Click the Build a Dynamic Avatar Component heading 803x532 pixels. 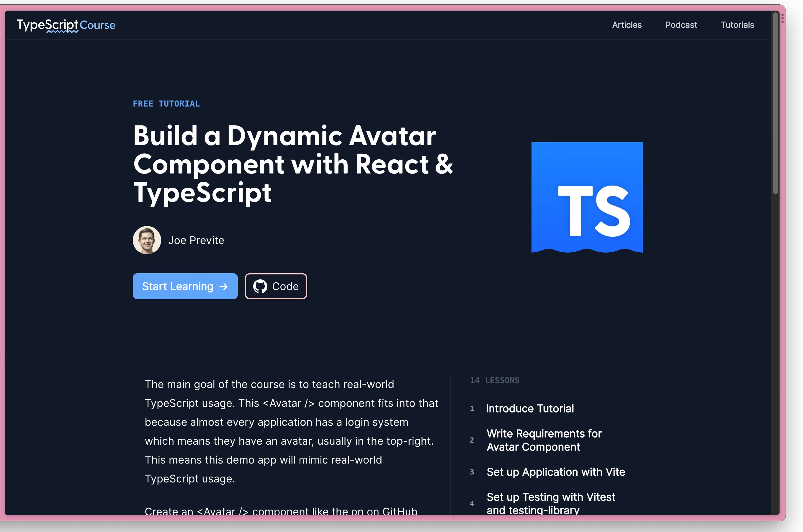292,164
